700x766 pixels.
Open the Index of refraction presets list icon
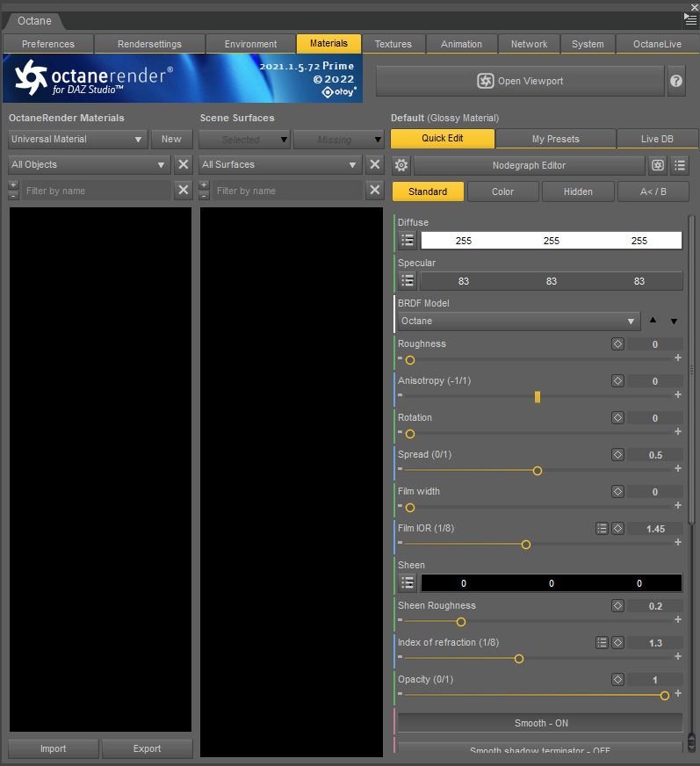(x=602, y=642)
